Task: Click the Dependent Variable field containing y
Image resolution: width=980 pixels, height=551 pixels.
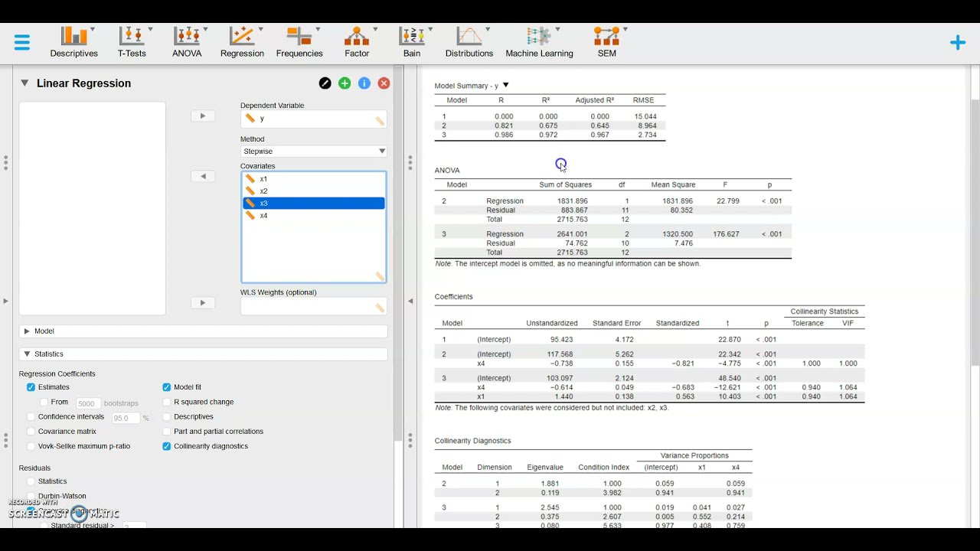Action: (x=314, y=119)
